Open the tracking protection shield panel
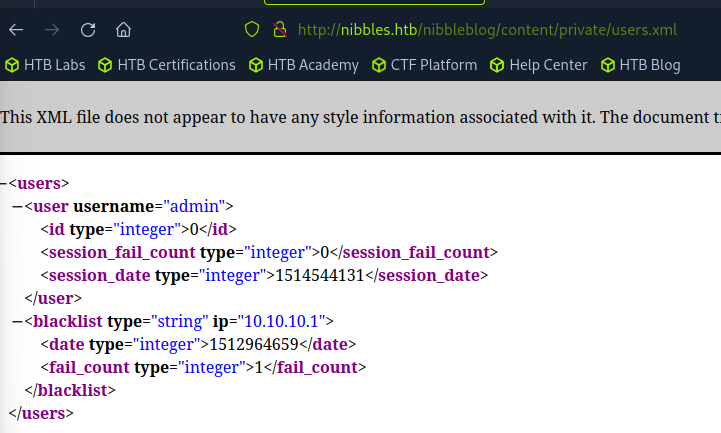The height and width of the screenshot is (433, 721). pyautogui.click(x=253, y=29)
